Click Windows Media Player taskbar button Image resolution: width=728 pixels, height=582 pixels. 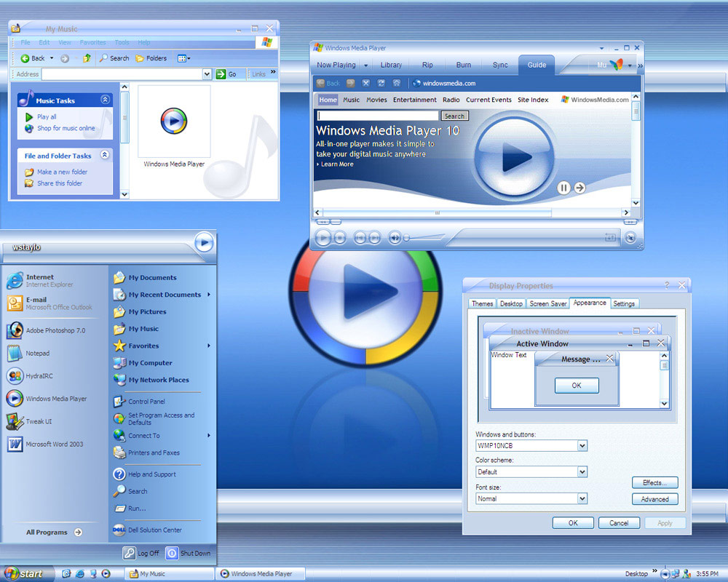click(261, 574)
